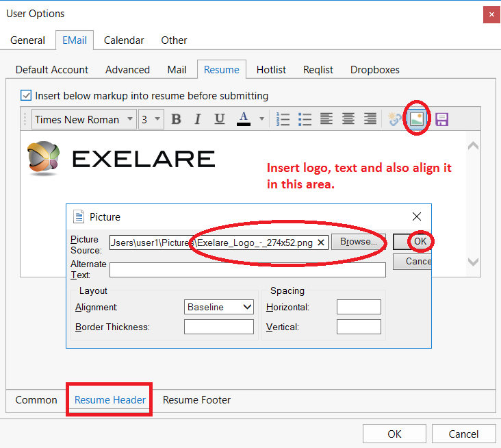501x448 pixels.
Task: Insert a bulleted list
Action: tap(305, 119)
